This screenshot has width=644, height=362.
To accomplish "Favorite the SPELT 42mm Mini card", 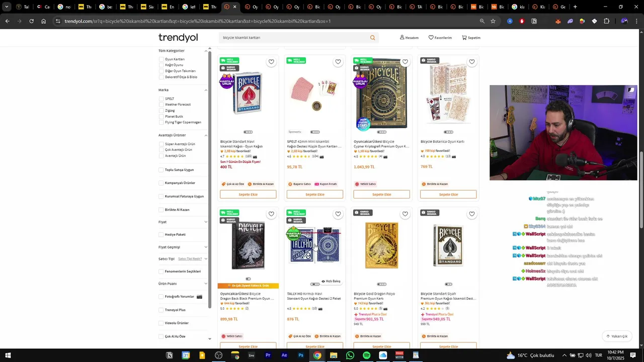I will point(338,62).
